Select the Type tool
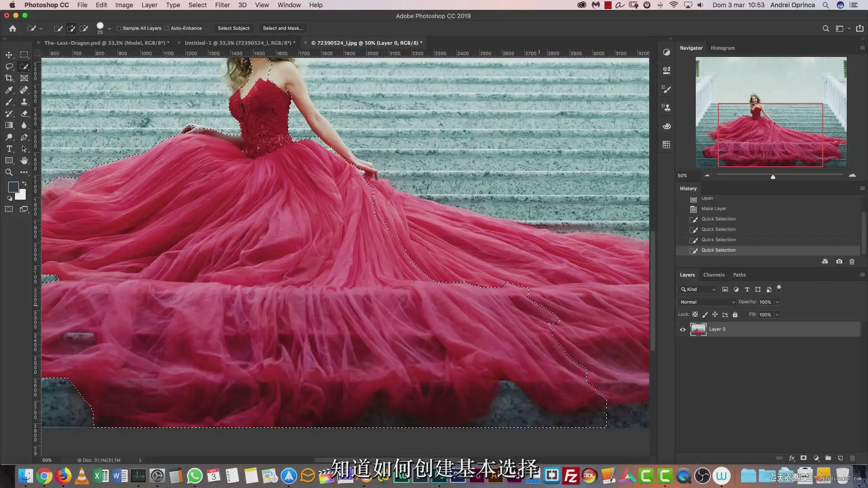 tap(9, 149)
